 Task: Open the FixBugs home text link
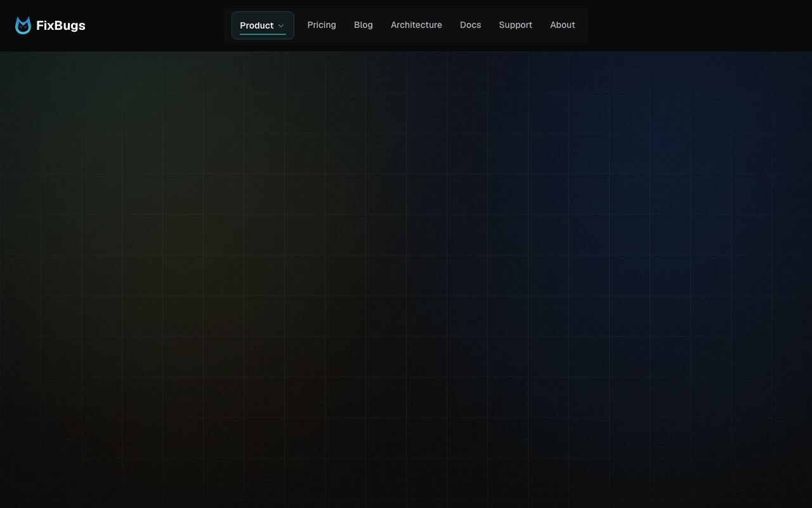(61, 25)
